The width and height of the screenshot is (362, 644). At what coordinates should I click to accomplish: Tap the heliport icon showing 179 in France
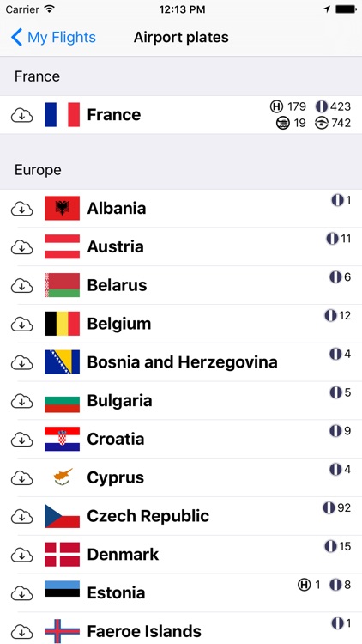276,106
